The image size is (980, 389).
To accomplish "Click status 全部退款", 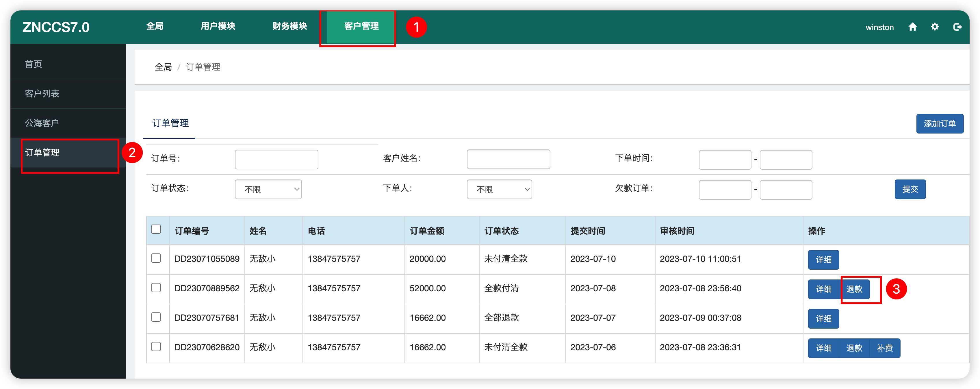I will coord(502,317).
